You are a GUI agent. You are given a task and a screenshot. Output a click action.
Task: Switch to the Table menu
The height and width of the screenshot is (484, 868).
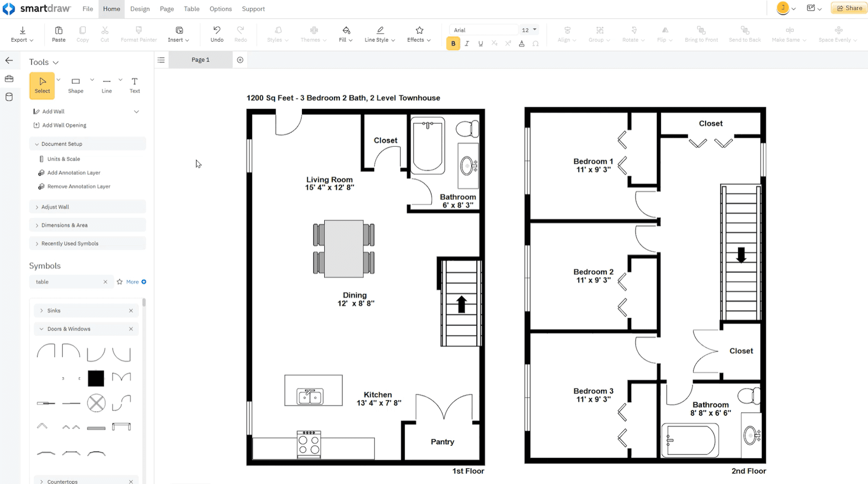click(191, 9)
